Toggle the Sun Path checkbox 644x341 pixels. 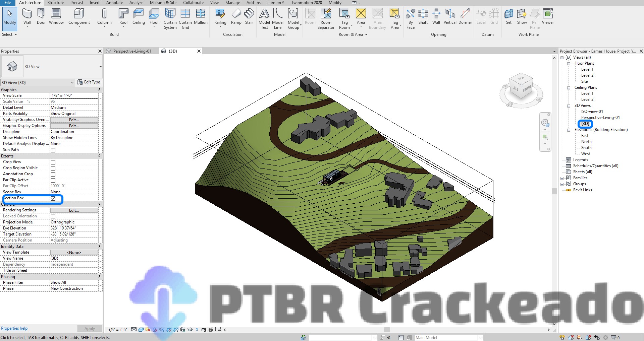pyautogui.click(x=53, y=150)
